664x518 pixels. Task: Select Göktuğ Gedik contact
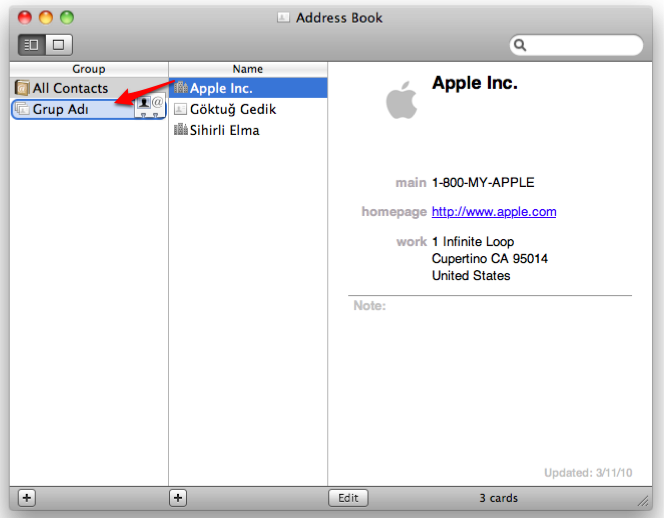232,109
